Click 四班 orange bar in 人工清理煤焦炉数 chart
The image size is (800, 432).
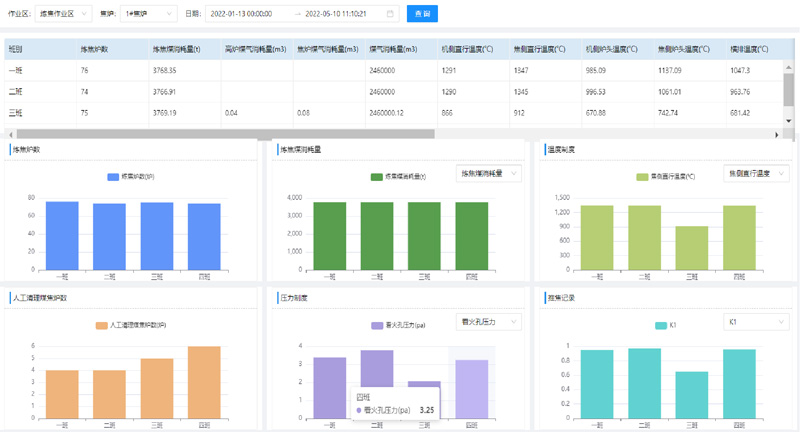[x=204, y=383]
